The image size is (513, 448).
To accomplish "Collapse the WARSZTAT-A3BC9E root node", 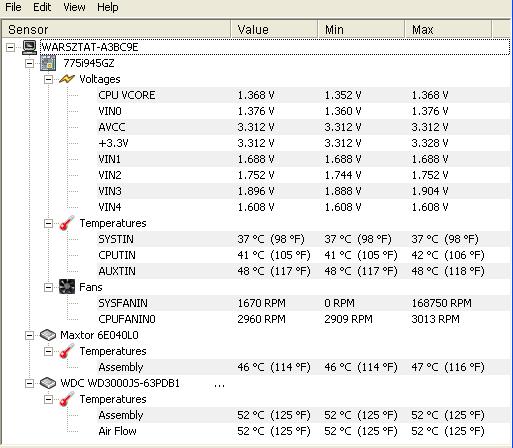I will point(11,47).
